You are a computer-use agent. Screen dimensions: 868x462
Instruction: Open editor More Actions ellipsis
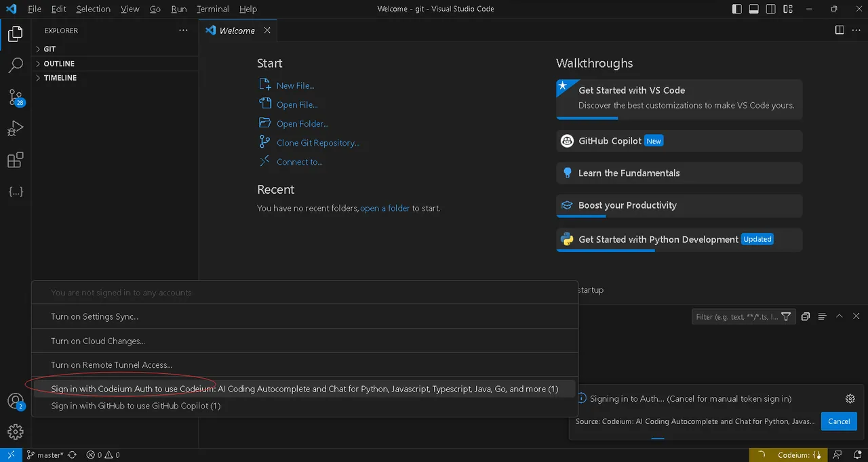[856, 30]
